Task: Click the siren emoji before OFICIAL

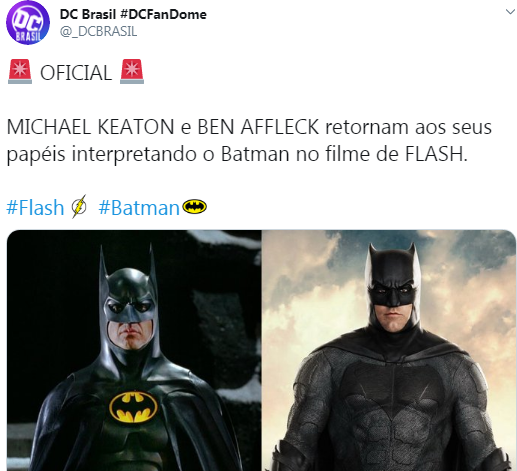Action: (x=20, y=71)
